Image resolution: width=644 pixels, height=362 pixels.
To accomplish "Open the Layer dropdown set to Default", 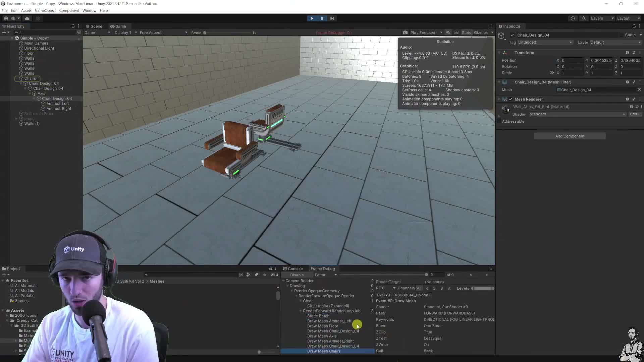I will click(x=615, y=42).
